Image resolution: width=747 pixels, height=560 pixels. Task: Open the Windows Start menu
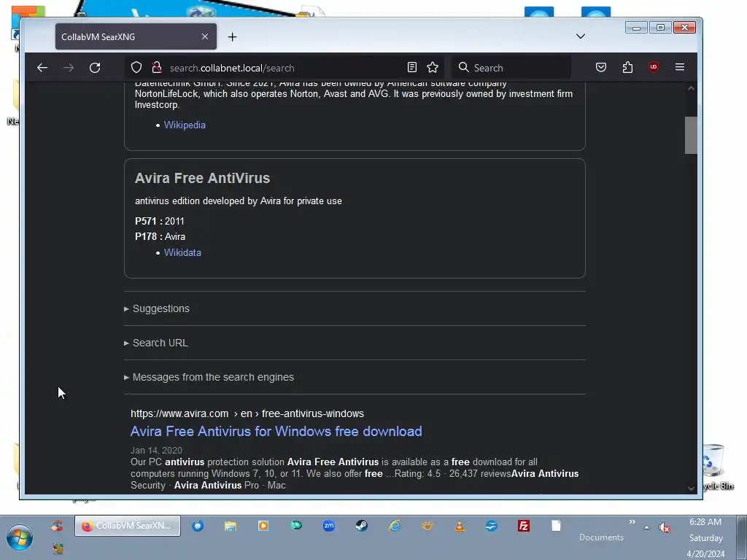(20, 538)
